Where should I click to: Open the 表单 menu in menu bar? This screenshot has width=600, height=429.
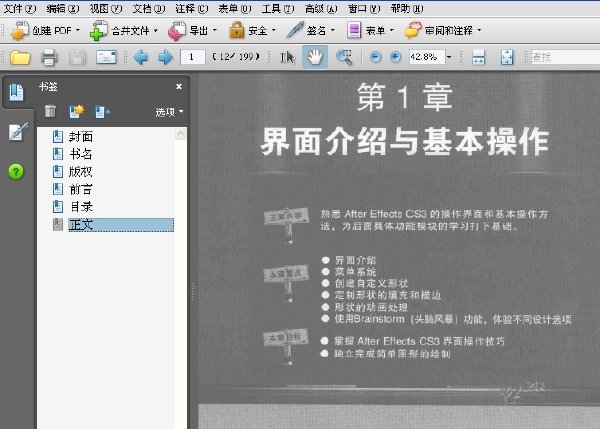tap(235, 8)
